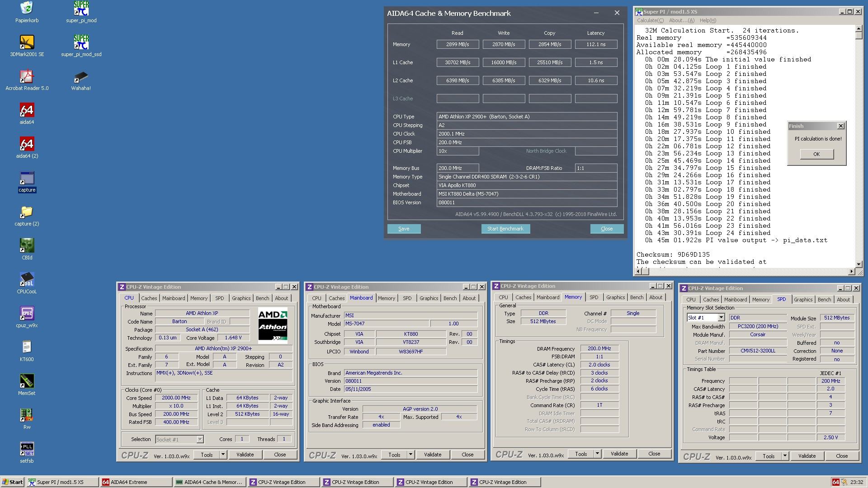Viewport: 868px width, 488px height.
Task: Click the DRAM Frequency 200.0 MHz value
Action: pos(599,349)
